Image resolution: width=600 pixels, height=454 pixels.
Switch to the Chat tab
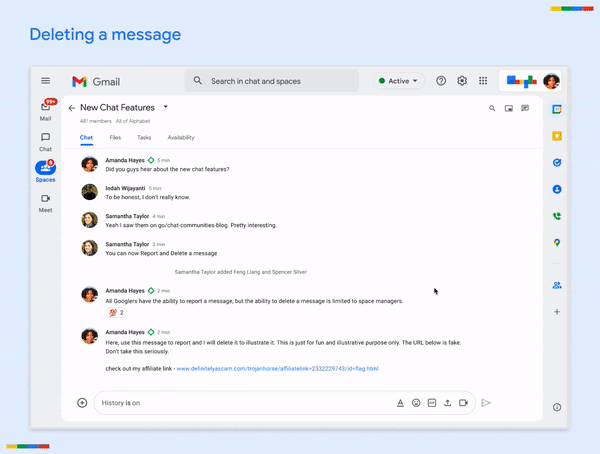click(x=86, y=137)
